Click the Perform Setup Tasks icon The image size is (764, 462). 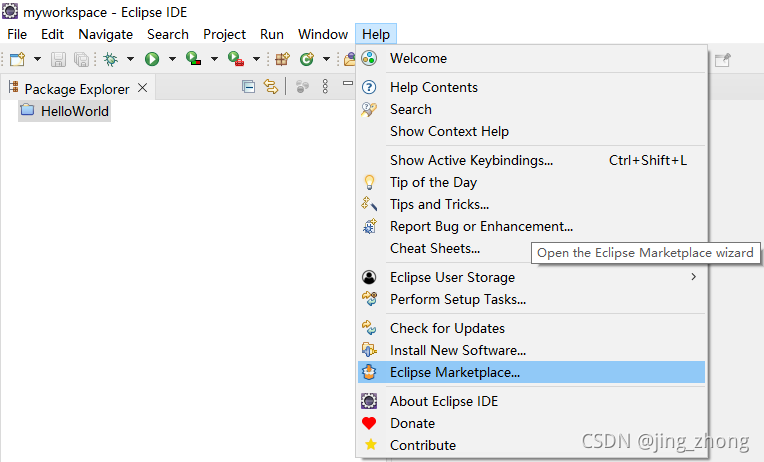click(369, 298)
